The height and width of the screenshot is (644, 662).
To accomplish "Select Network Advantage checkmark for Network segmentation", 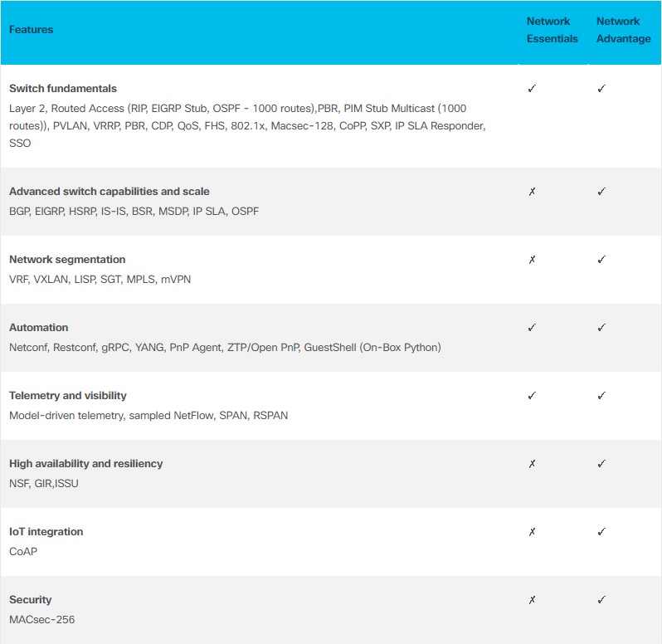I will click(x=601, y=260).
